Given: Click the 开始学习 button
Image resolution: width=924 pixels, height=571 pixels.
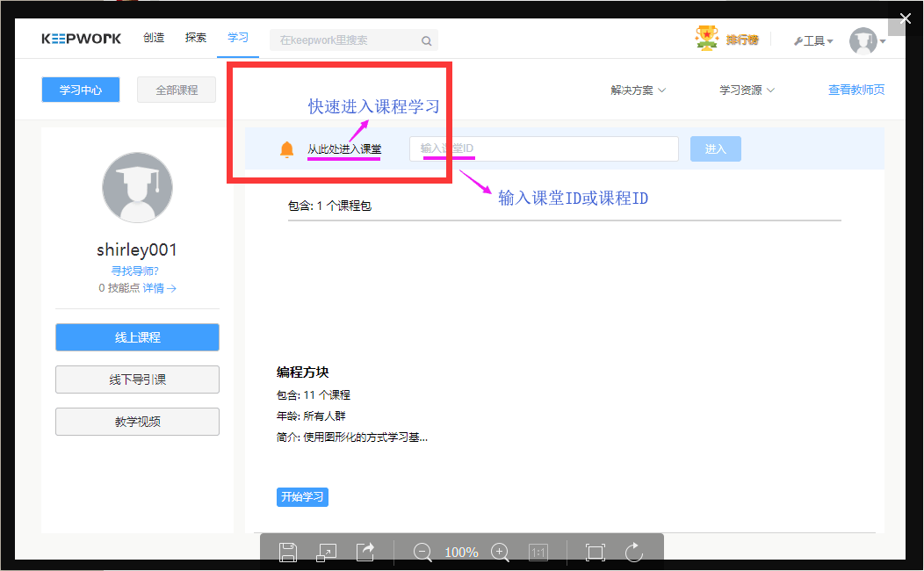Looking at the screenshot, I should 302,496.
